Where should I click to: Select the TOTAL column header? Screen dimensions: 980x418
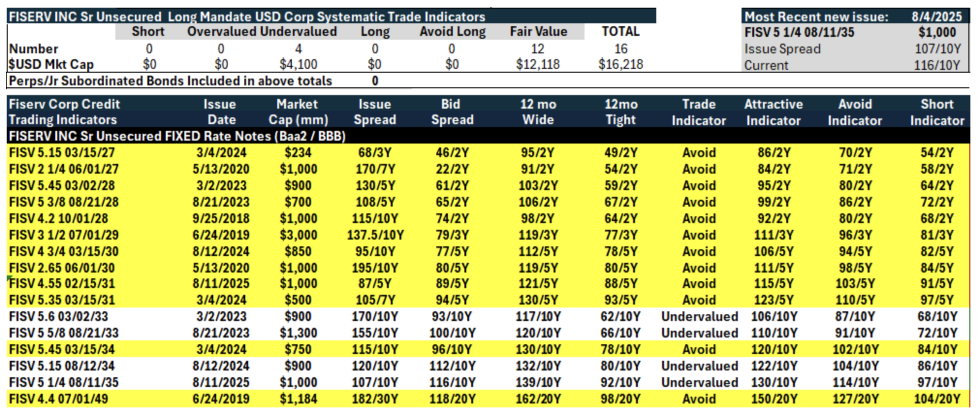[x=620, y=32]
